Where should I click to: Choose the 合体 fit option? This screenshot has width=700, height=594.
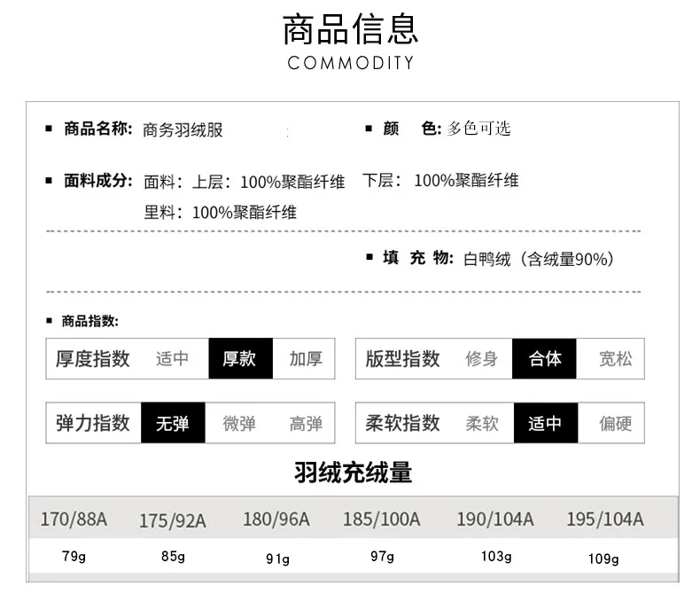click(544, 359)
